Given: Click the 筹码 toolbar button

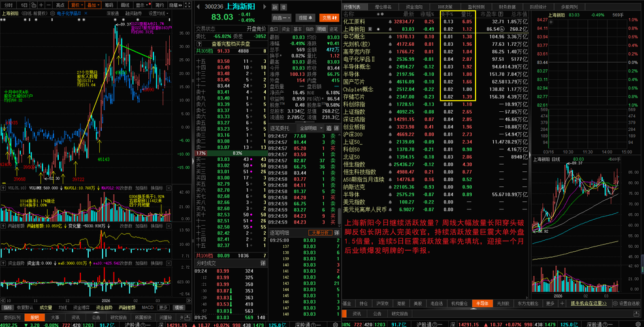Looking at the screenshot, I should 109,5.
